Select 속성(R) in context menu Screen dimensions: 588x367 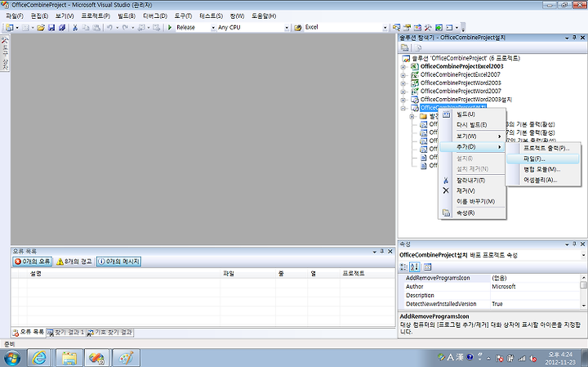click(472, 213)
